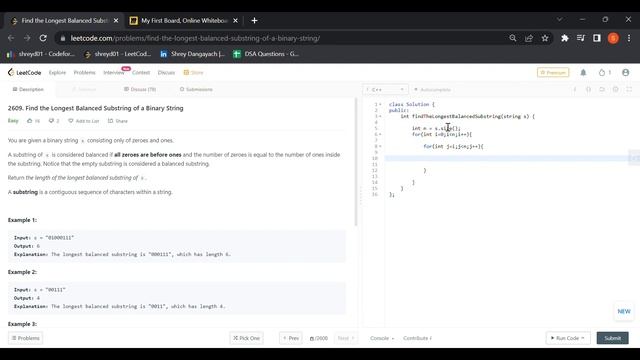
Task: Open the Codeforces bookmark
Action: [x=40, y=54]
